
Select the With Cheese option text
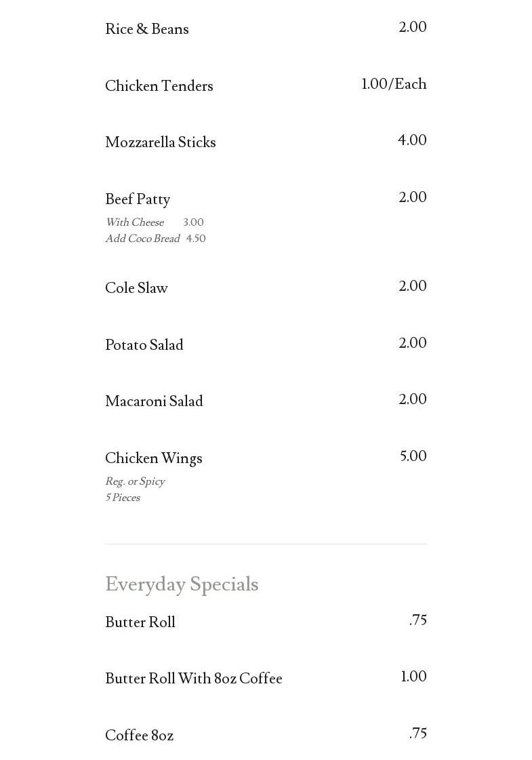[134, 222]
